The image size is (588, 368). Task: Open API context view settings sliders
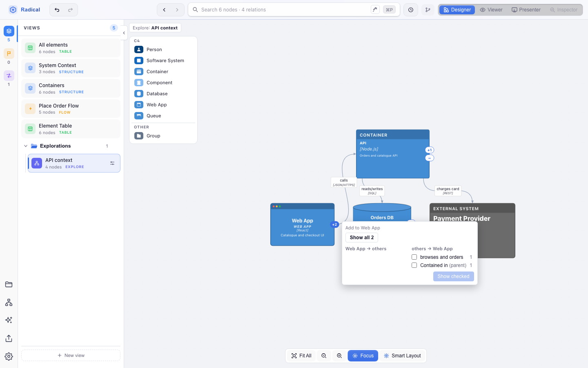(112, 164)
